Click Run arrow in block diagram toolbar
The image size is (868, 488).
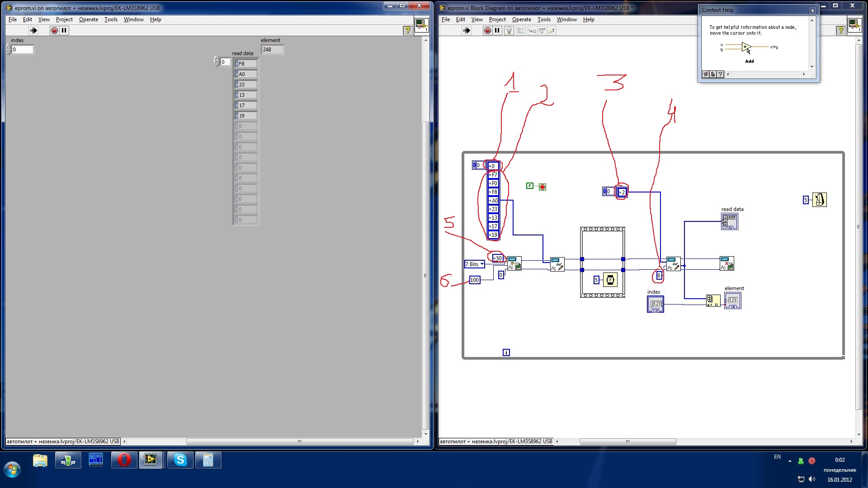(x=467, y=30)
